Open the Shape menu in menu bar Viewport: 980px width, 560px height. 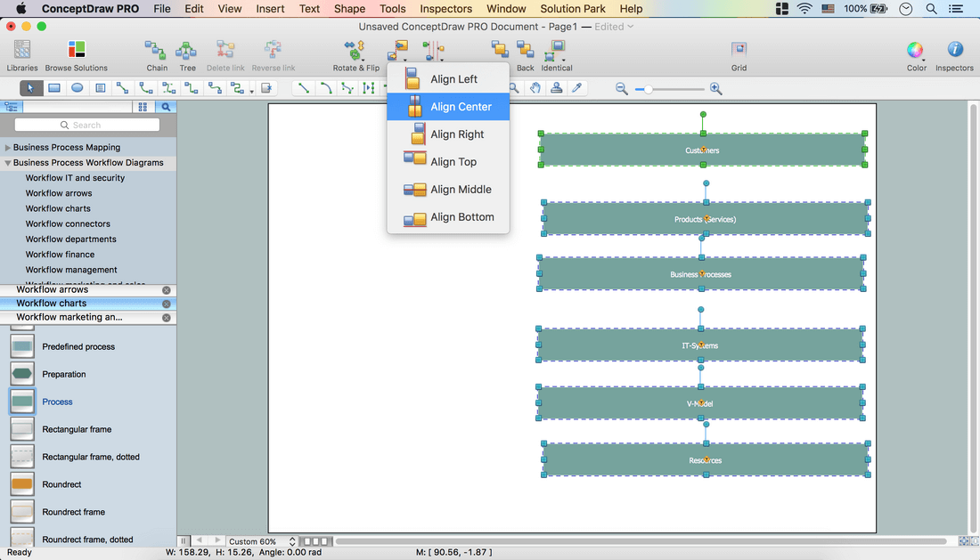[349, 9]
